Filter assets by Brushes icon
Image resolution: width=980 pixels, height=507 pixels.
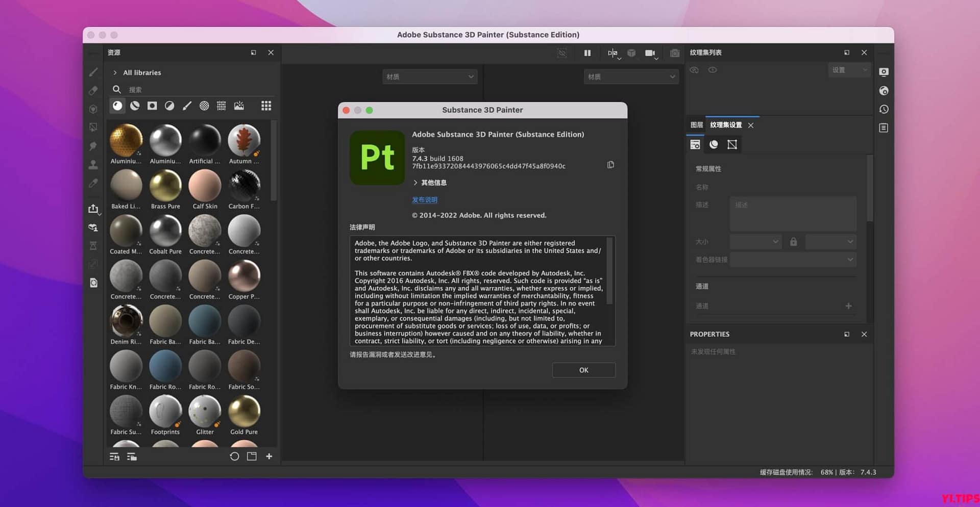coord(187,106)
